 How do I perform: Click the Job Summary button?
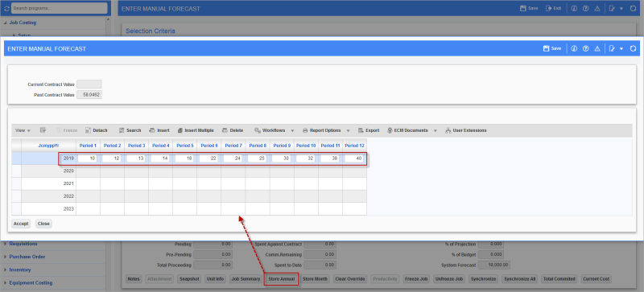246,279
